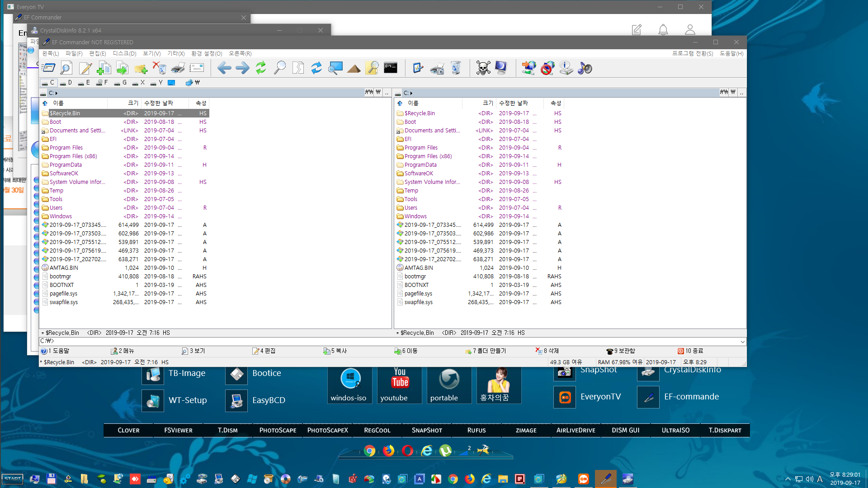Select Program Files (x86) in left panel
The height and width of the screenshot is (488, 868).
73,156
